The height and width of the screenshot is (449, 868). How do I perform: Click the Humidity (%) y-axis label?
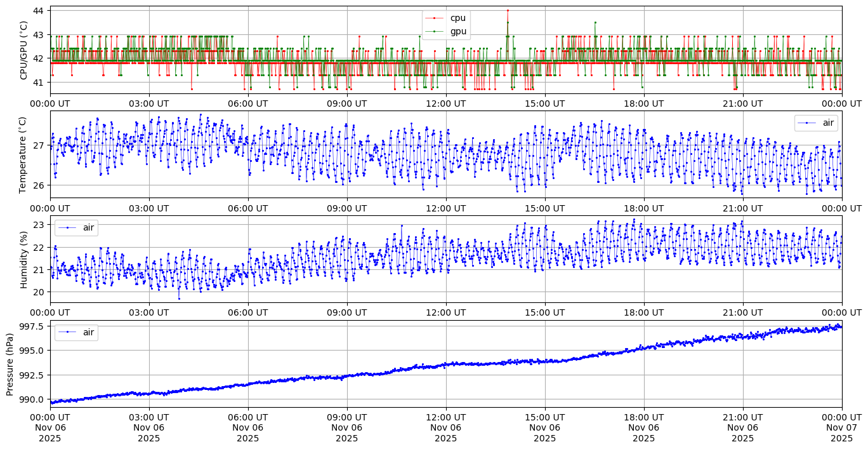point(24,259)
